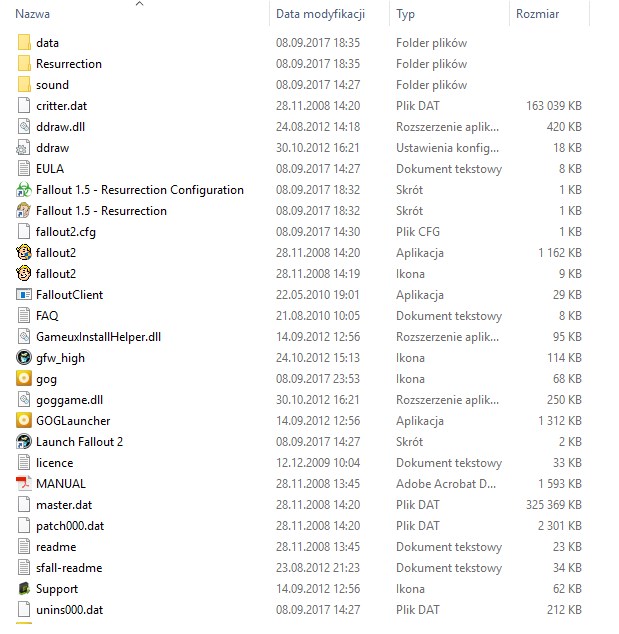Click the fallout2 Ikona Vault Boy icon

click(x=23, y=274)
